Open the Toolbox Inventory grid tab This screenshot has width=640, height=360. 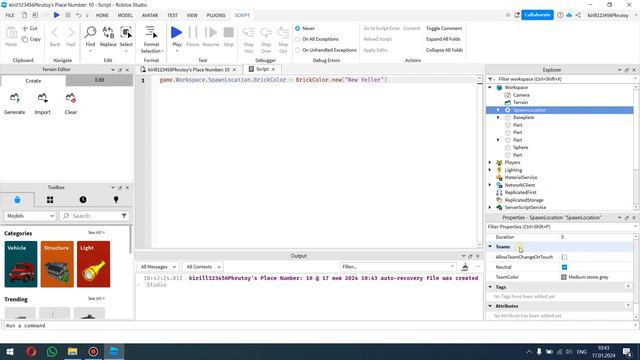pos(50,200)
